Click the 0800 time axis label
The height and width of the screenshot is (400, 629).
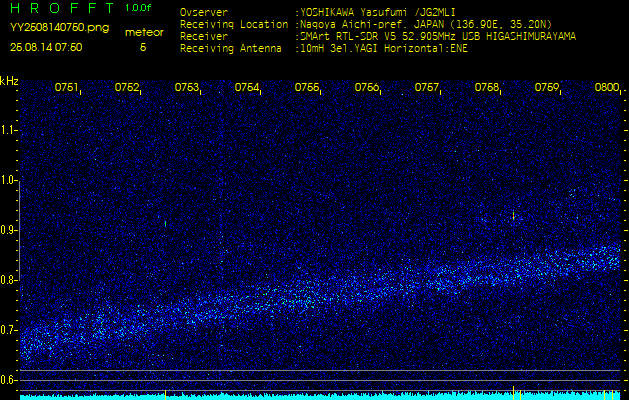pyautogui.click(x=607, y=87)
